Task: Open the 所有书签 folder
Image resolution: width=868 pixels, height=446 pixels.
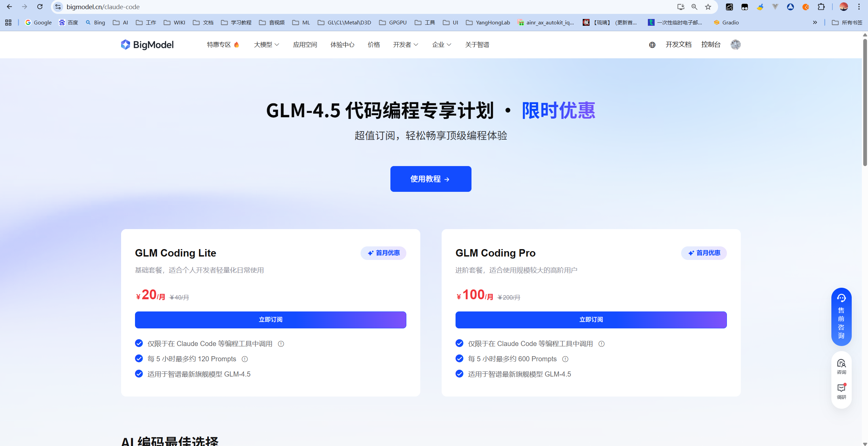Action: click(x=847, y=22)
